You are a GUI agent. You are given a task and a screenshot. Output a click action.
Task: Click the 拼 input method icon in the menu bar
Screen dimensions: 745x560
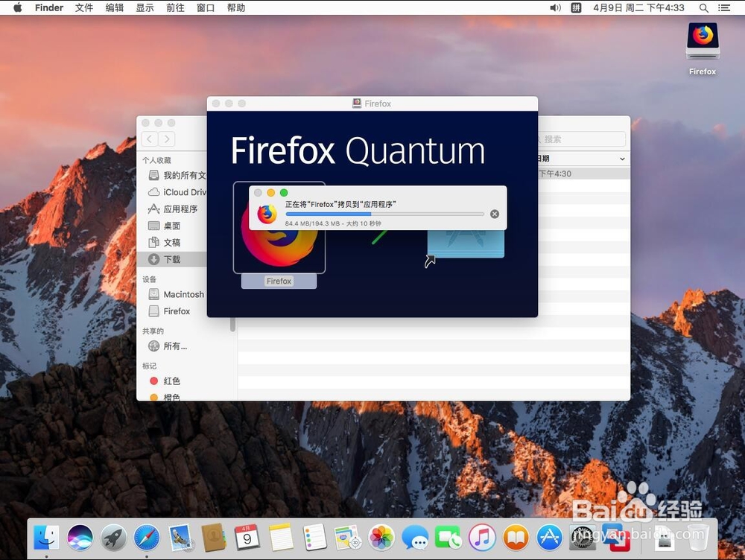tap(576, 7)
